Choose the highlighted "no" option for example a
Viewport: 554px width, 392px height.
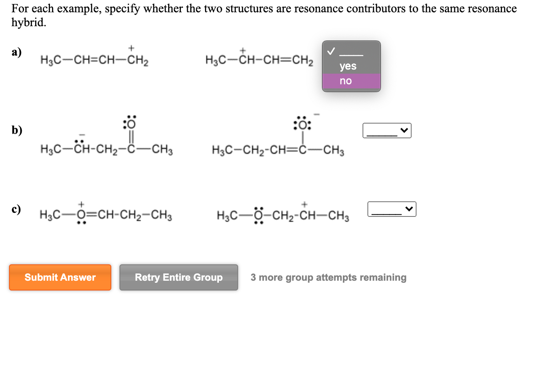346,81
